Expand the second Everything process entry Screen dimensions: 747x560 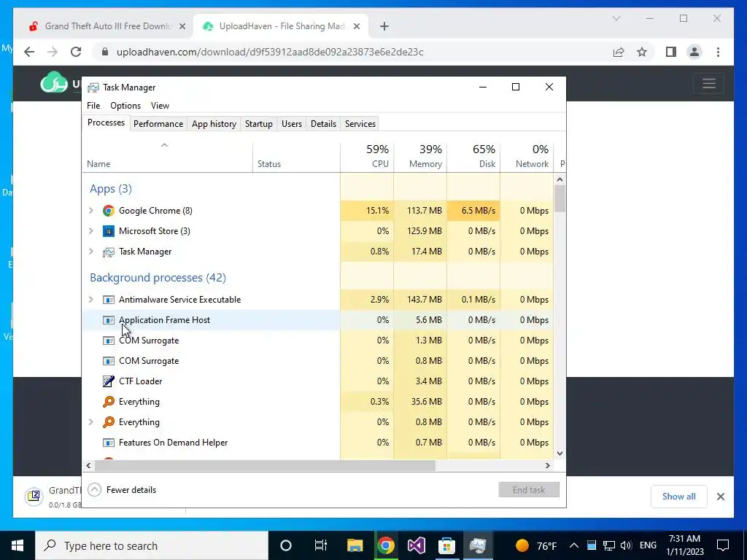(x=91, y=422)
